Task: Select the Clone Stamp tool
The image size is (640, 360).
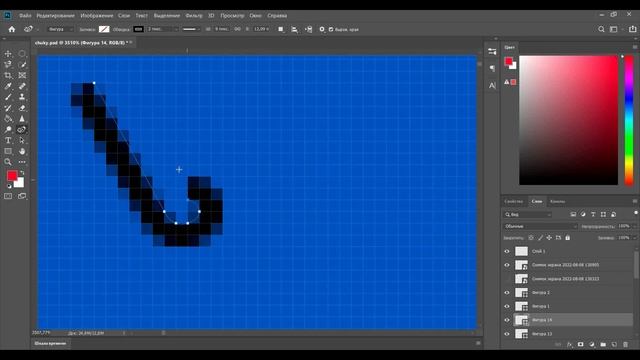Action: tap(22, 97)
